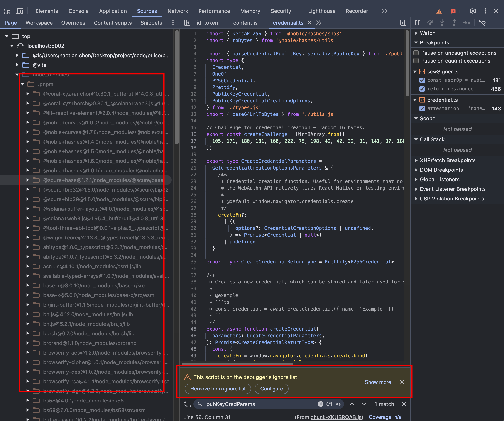Open the Network panel
This screenshot has height=421, width=504.
tap(178, 11)
